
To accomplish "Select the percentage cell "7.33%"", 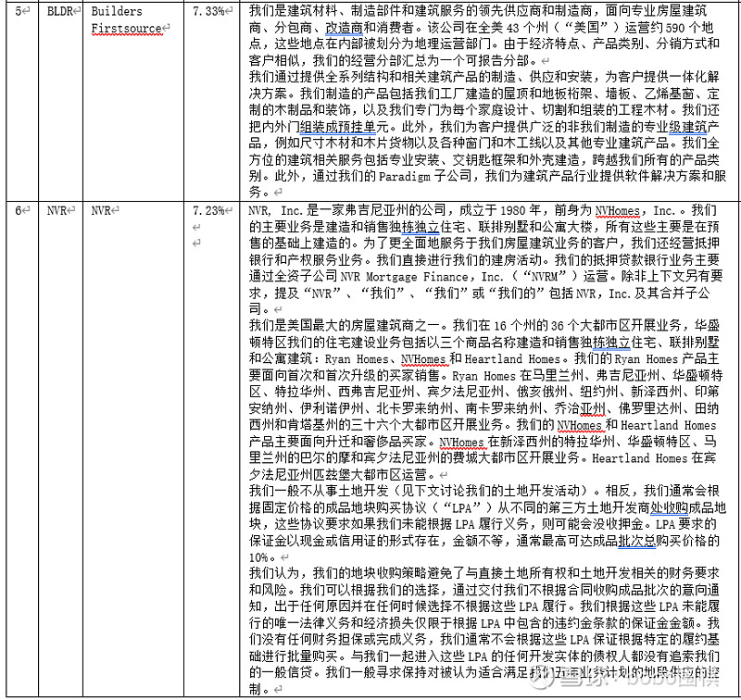I will (x=209, y=11).
